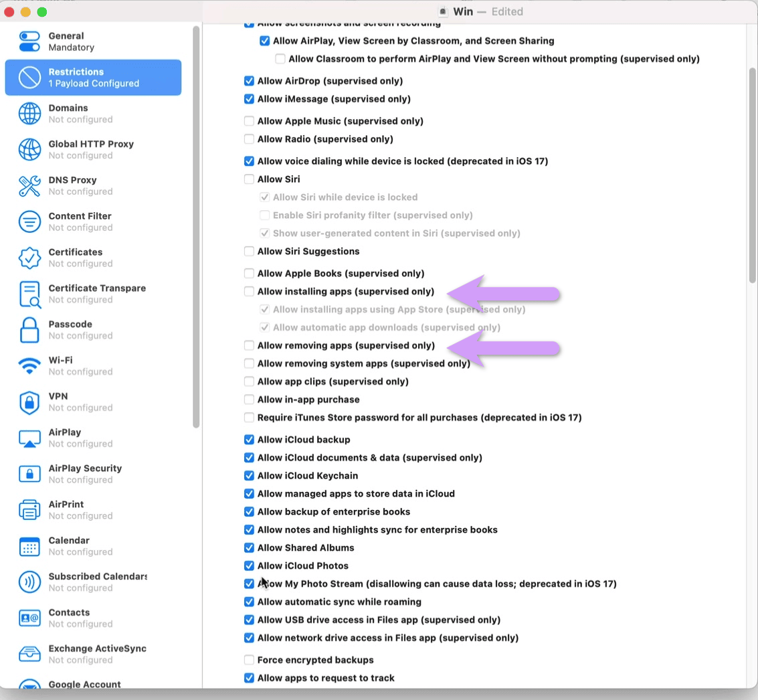This screenshot has height=700, width=758.
Task: Uncheck Allow managed apps to store data in iCloud
Action: click(x=249, y=494)
